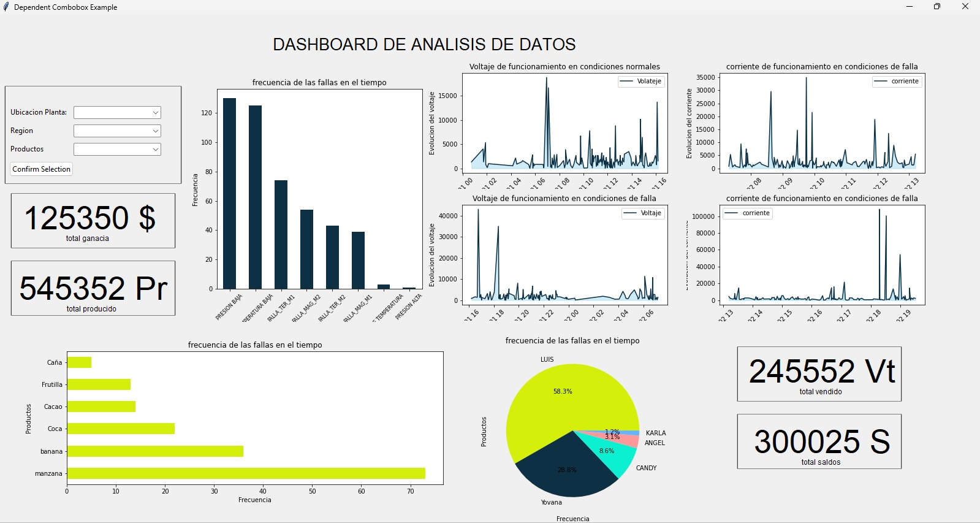Close the Dependent Combobox Example window
Image resolution: width=980 pixels, height=523 pixels.
965,7
